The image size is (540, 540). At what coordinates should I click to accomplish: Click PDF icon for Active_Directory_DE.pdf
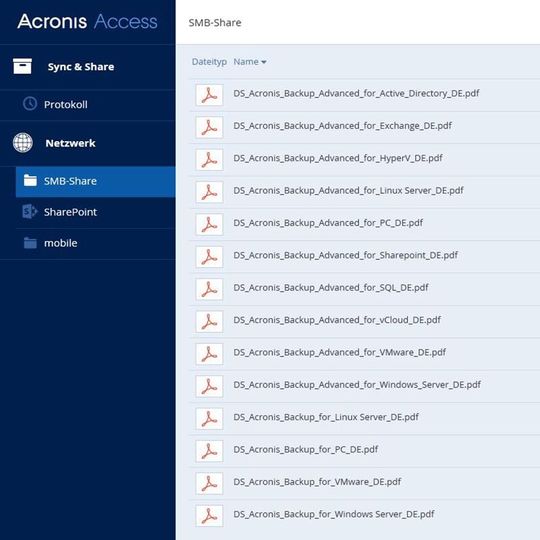click(x=209, y=95)
